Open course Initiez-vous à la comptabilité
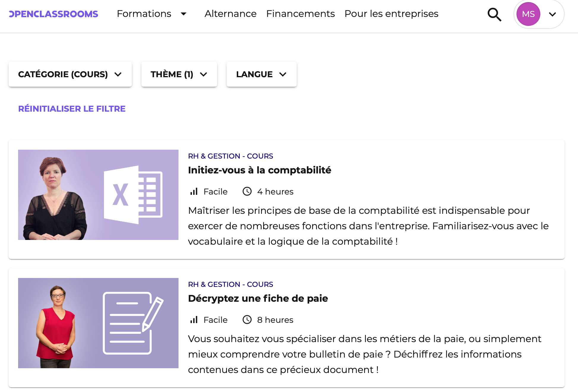The height and width of the screenshot is (392, 578). pyautogui.click(x=259, y=170)
